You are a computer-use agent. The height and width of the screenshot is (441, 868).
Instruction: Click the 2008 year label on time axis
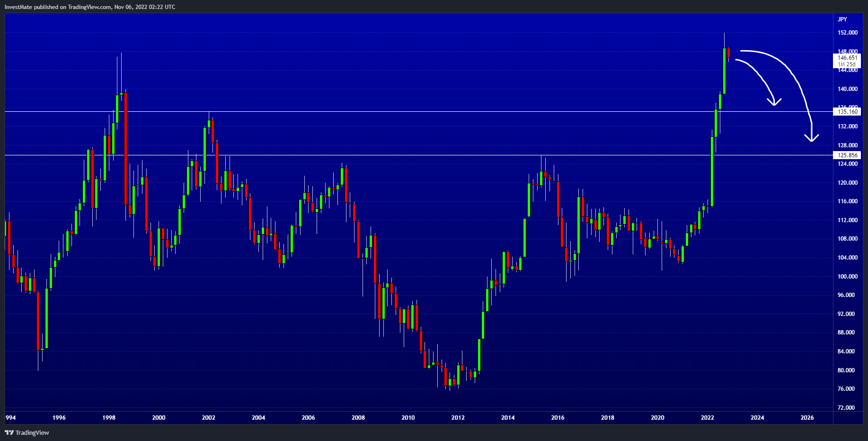(x=358, y=418)
